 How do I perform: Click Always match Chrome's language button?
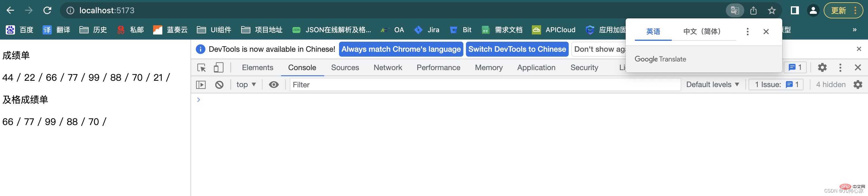point(401,49)
